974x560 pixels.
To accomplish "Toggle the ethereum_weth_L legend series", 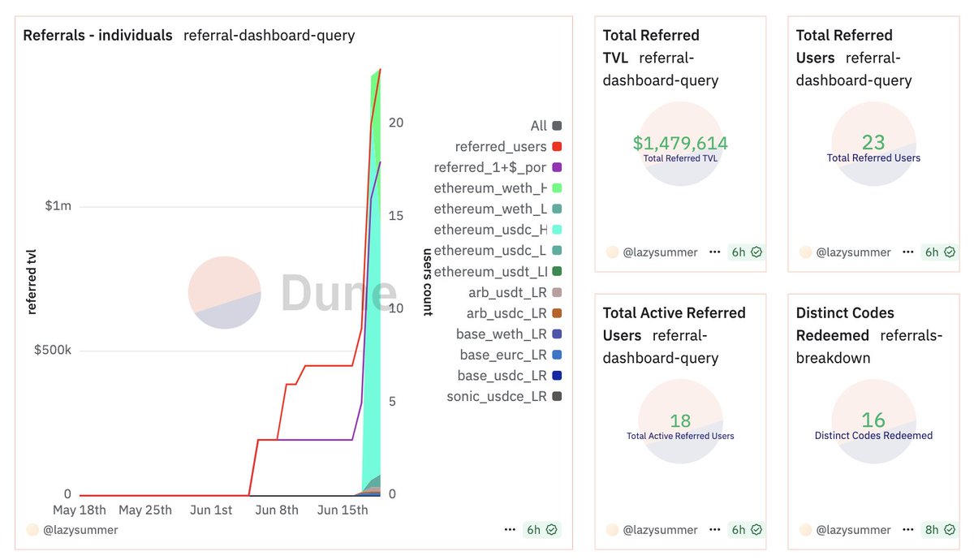I will (498, 209).
